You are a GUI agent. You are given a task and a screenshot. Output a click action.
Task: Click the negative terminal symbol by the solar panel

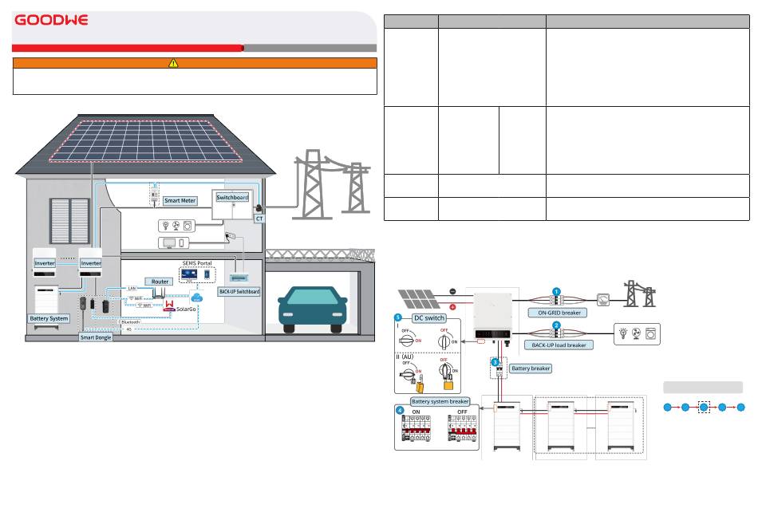coord(452,291)
